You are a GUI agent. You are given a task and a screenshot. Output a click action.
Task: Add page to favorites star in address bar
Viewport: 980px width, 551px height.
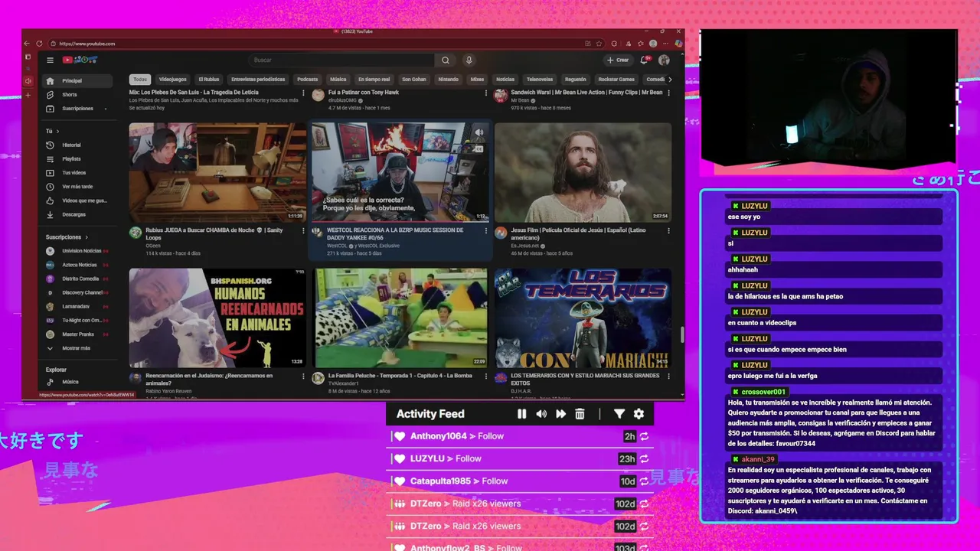(x=599, y=44)
